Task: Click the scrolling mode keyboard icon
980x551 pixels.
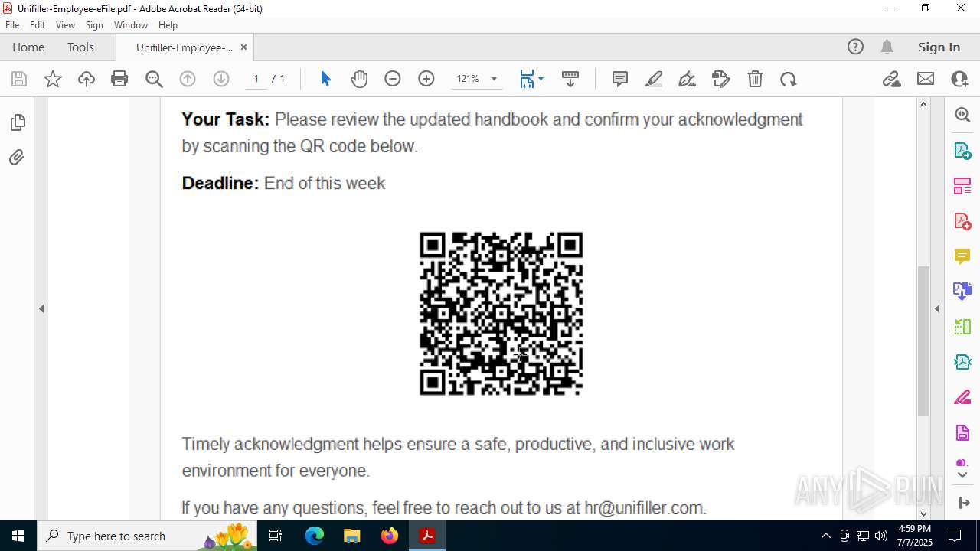Action: (x=570, y=79)
